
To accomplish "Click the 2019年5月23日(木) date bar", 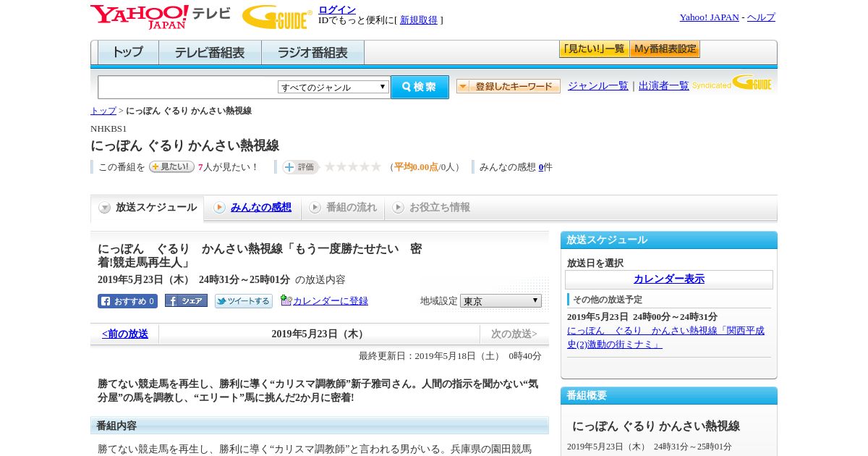I will tap(320, 334).
